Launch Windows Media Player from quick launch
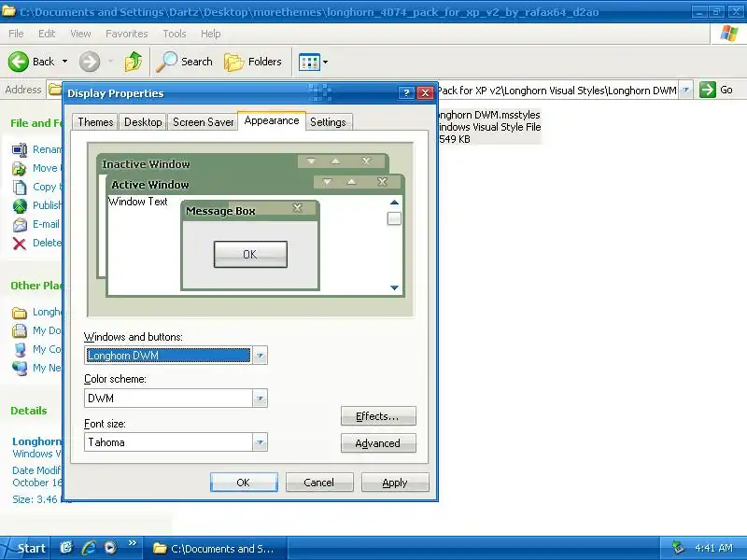Viewport: 747px width, 560px height. tap(110, 548)
